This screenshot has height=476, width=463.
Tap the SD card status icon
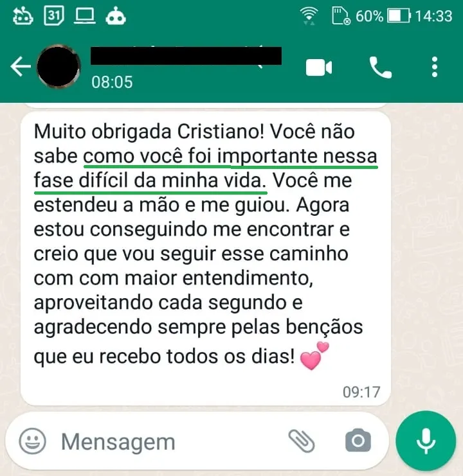tap(341, 16)
